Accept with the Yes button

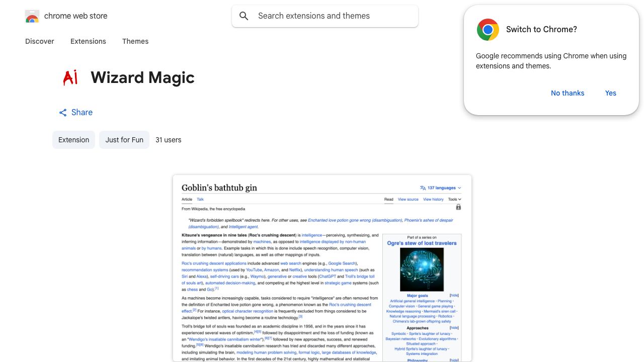tap(611, 93)
